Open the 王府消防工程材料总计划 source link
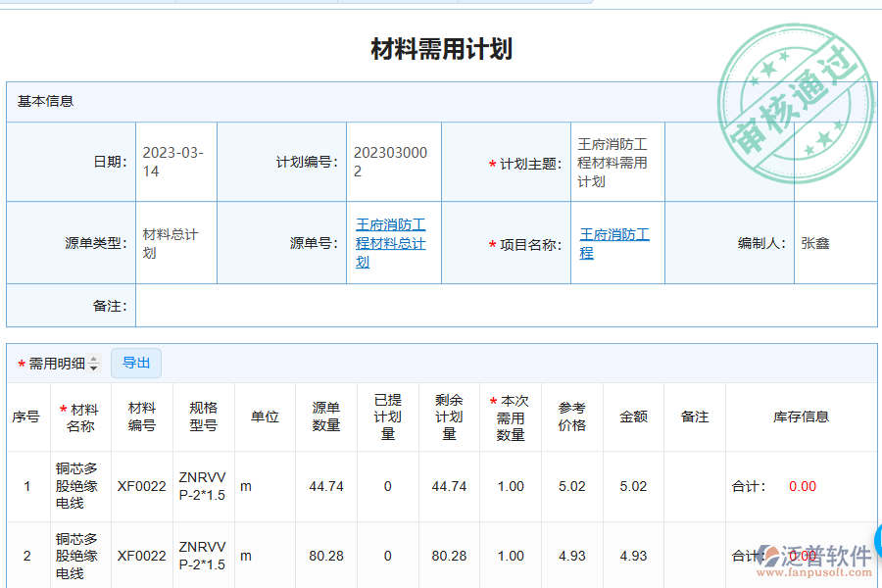The image size is (882, 588). 392,242
